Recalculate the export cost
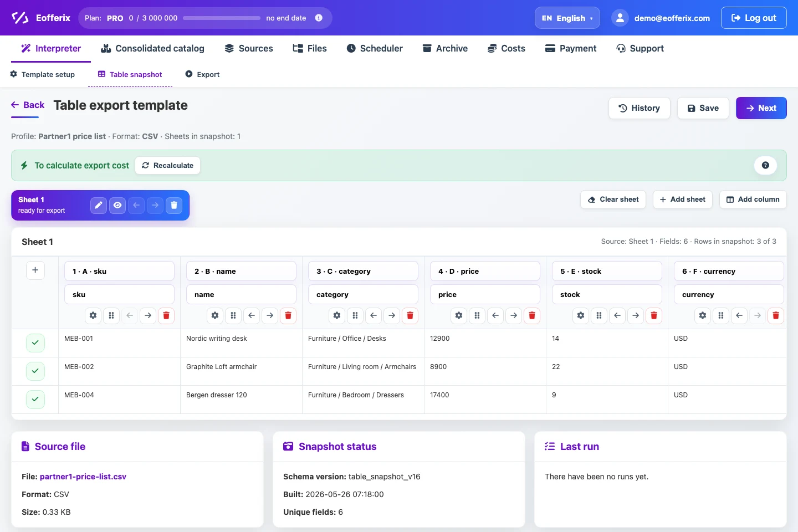This screenshot has height=532, width=798. [x=168, y=165]
